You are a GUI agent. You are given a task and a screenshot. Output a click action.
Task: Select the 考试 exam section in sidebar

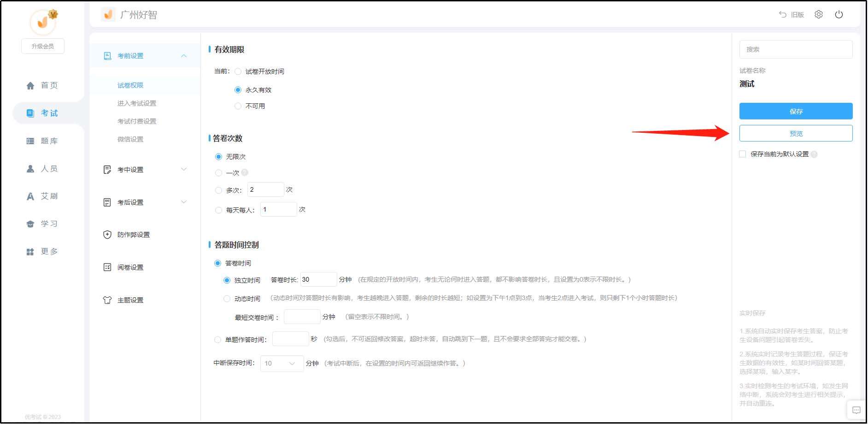[48, 112]
